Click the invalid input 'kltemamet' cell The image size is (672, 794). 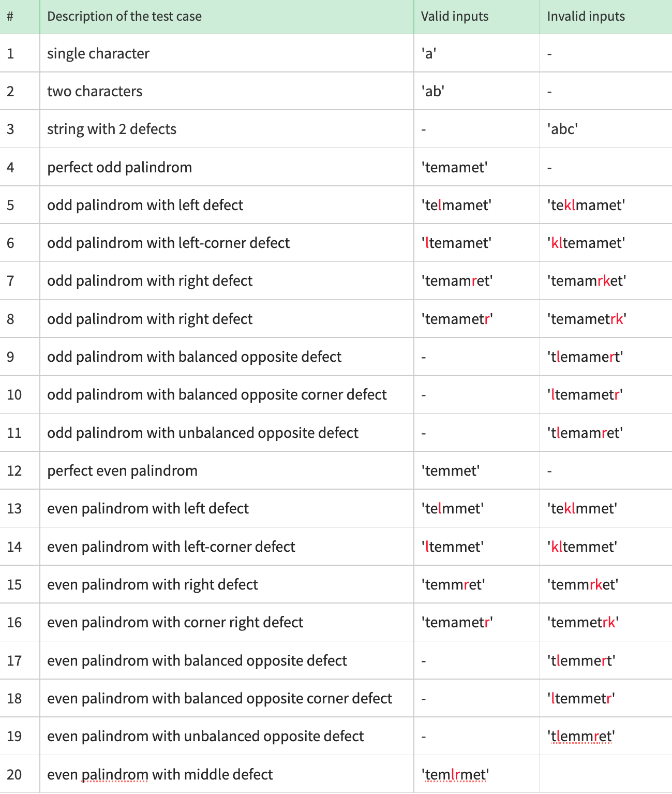pyautogui.click(x=606, y=243)
